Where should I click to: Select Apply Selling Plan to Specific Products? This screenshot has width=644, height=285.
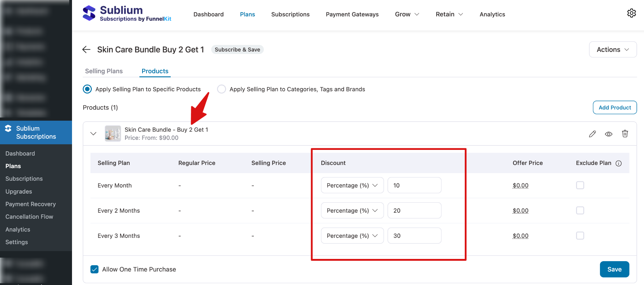point(87,89)
